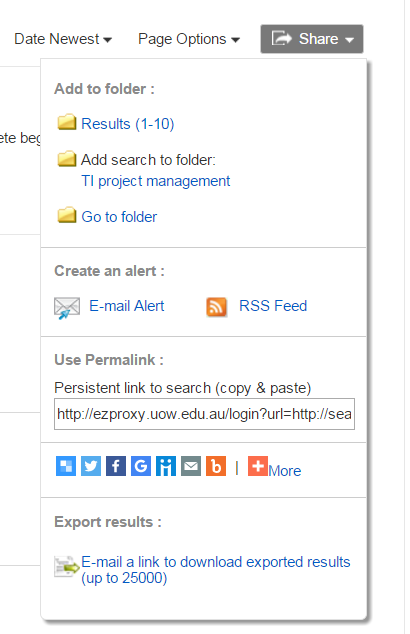Add Results (1-10) to folder
Screen dimensions: 410x634
tap(128, 124)
